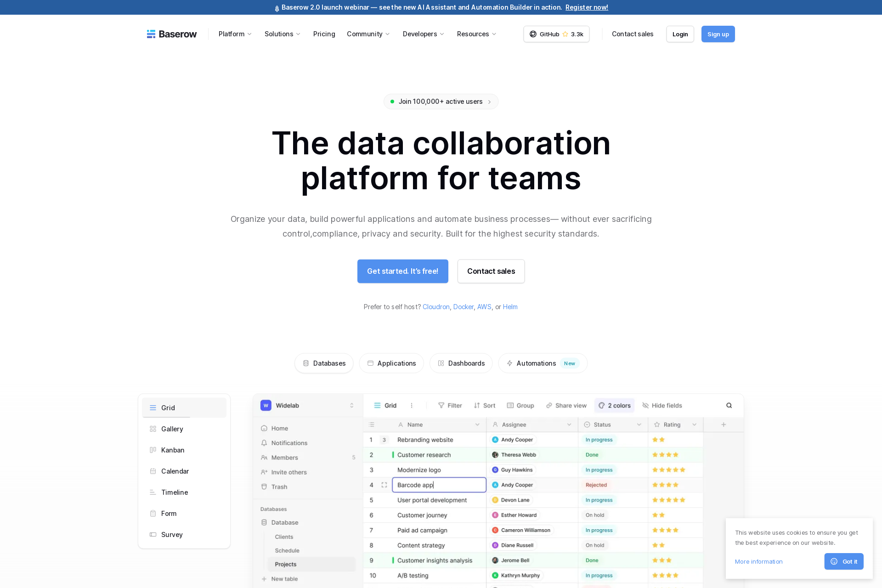
Task: Switch to the Applications tab
Action: pyautogui.click(x=391, y=363)
